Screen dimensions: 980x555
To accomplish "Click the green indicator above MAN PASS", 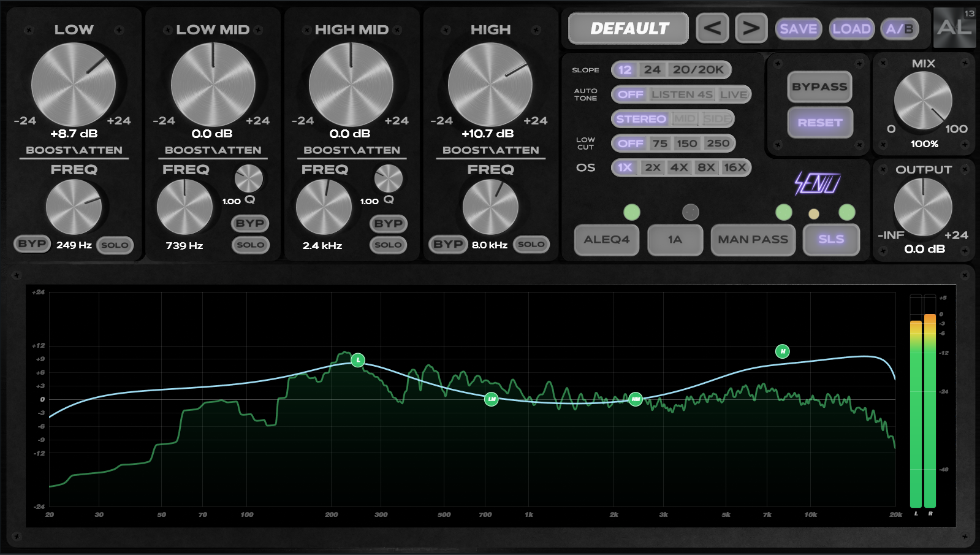I will pyautogui.click(x=784, y=212).
